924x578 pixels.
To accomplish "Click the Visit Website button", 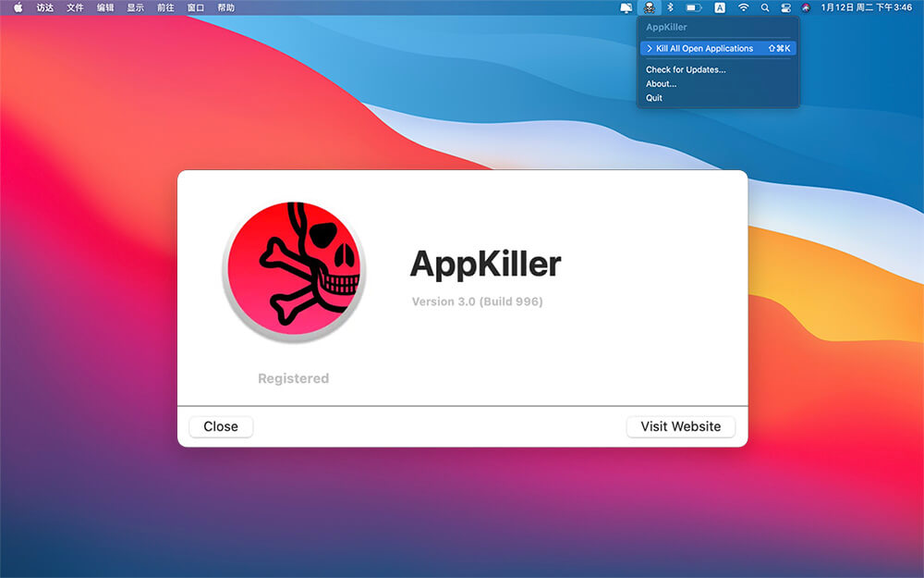I will pyautogui.click(x=681, y=426).
